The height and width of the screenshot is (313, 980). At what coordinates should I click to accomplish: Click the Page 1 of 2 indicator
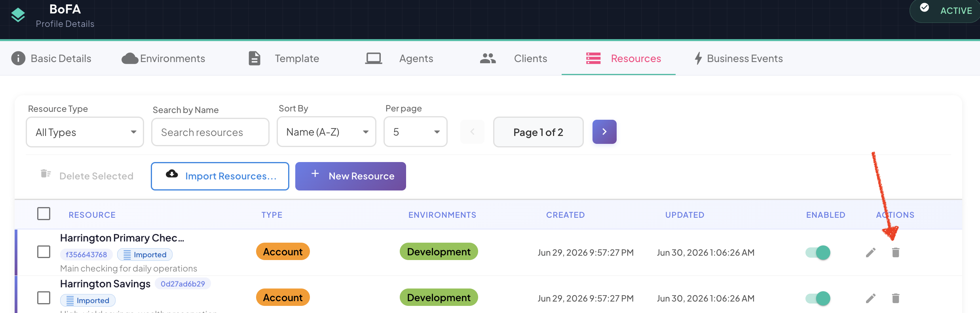[x=538, y=132]
